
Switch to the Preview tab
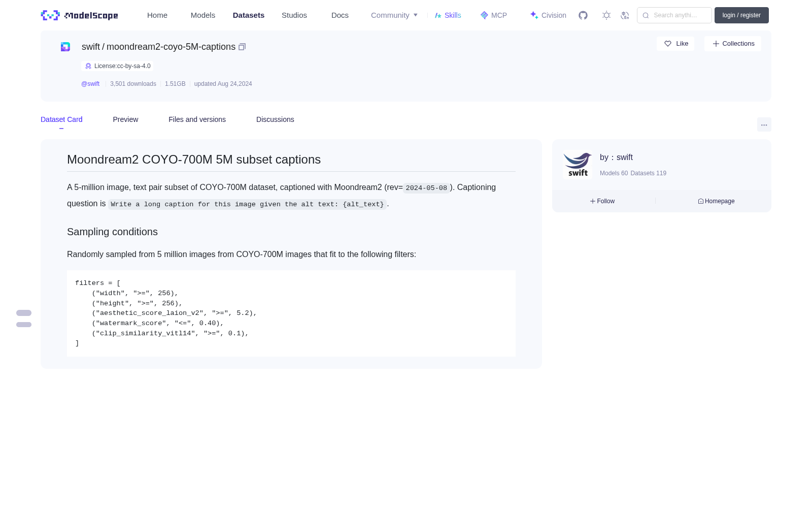pyautogui.click(x=125, y=119)
